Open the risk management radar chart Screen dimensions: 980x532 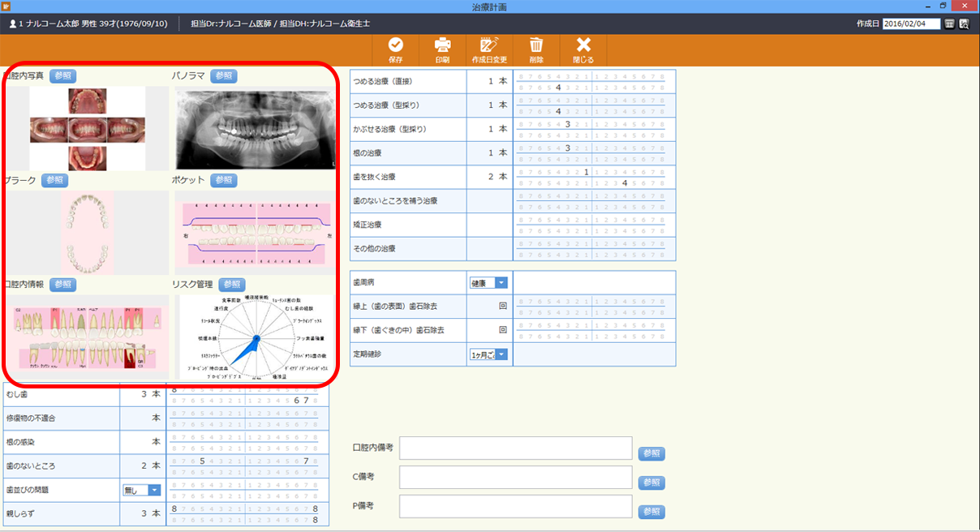(255, 337)
